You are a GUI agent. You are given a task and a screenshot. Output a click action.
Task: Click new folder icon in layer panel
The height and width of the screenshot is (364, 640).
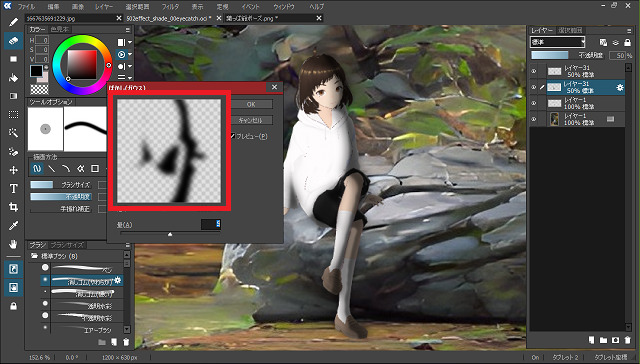[x=603, y=340]
